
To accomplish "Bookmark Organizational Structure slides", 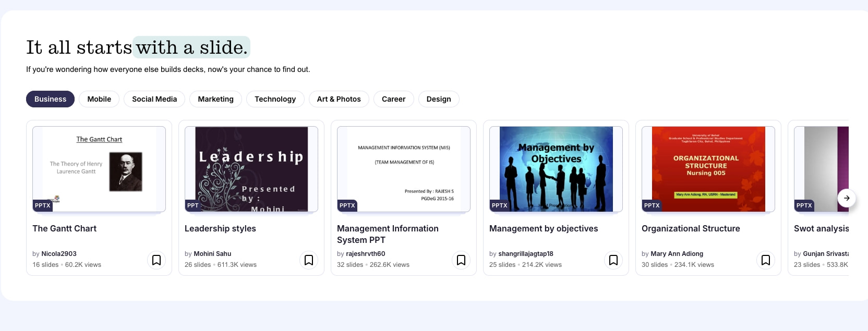I will pos(765,260).
